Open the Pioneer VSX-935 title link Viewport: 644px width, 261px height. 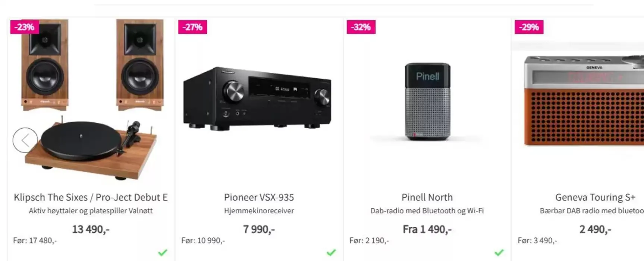(259, 197)
